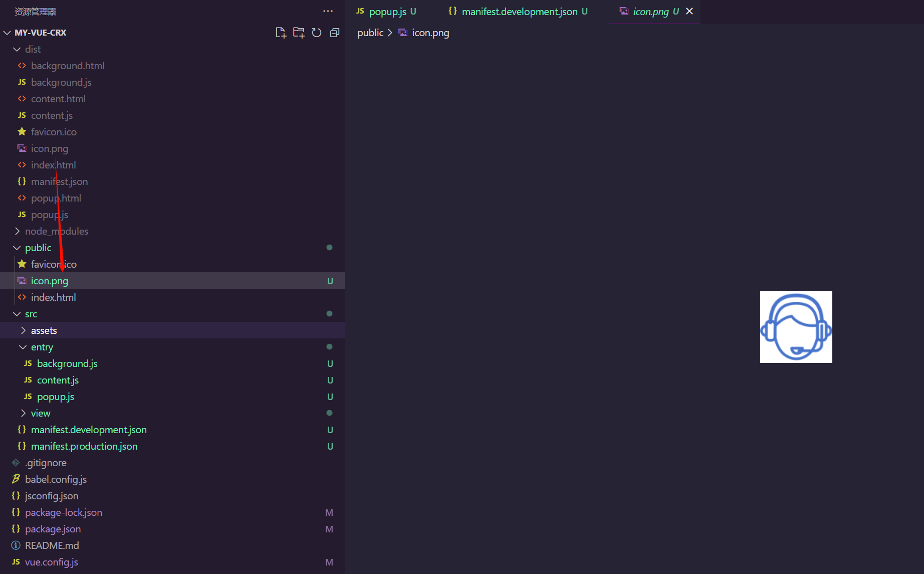The height and width of the screenshot is (574, 924).
Task: Expand the assets folder
Action: [x=23, y=330]
